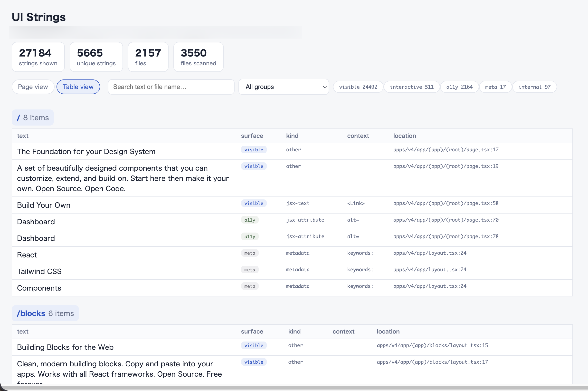Click the meta badge in the Components row
Viewport: 588px width, 391px height.
(250, 286)
